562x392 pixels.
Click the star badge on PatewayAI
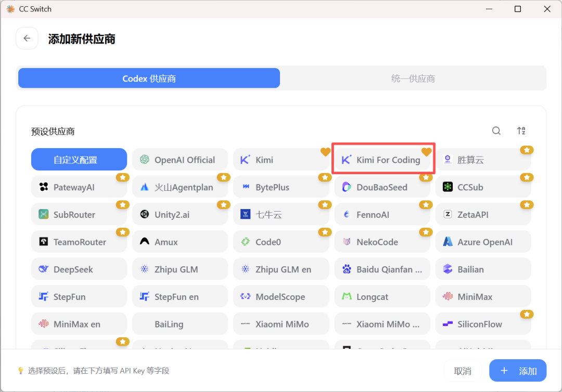(123, 177)
